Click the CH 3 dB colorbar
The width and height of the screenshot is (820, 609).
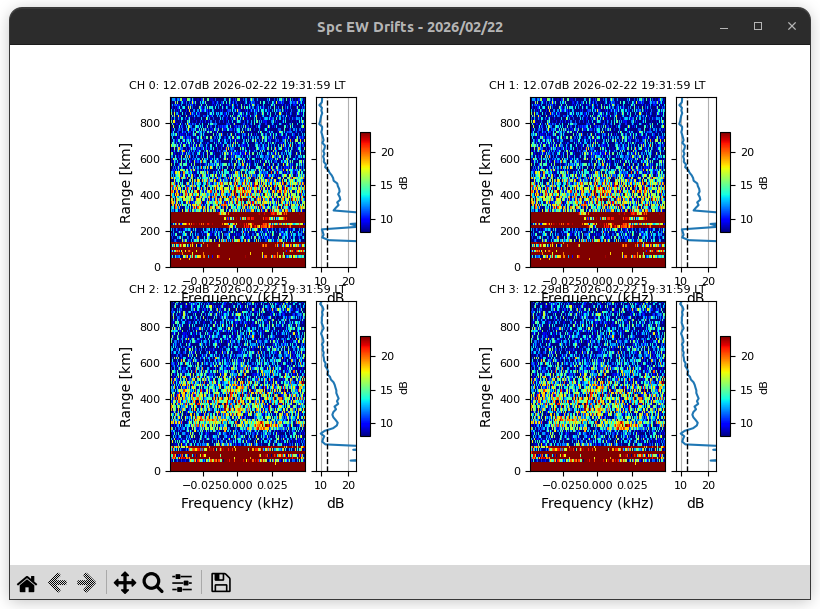point(725,386)
